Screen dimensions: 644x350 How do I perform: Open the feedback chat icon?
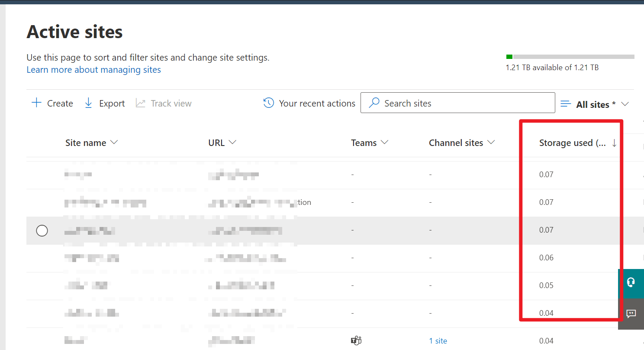[631, 314]
